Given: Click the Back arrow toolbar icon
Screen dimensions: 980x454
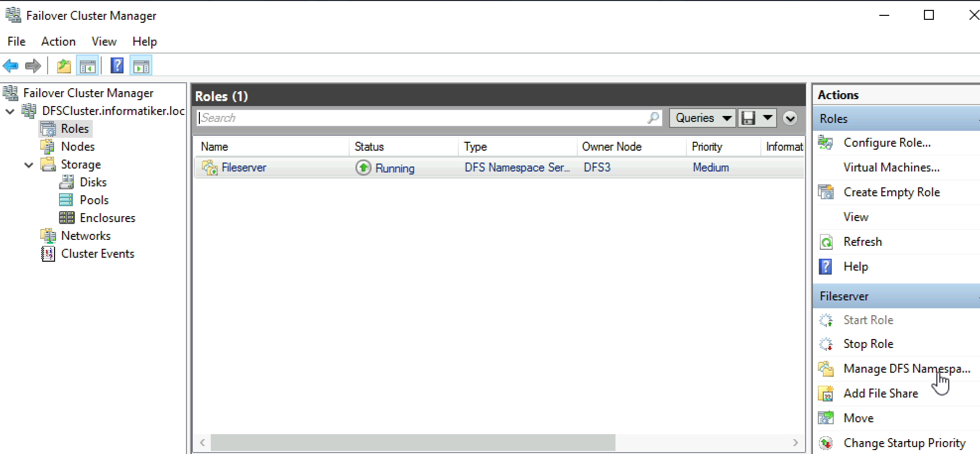Looking at the screenshot, I should coord(10,65).
